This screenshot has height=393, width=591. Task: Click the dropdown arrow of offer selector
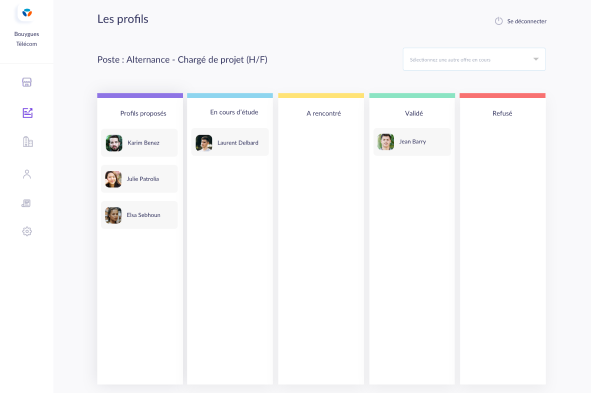(536, 59)
